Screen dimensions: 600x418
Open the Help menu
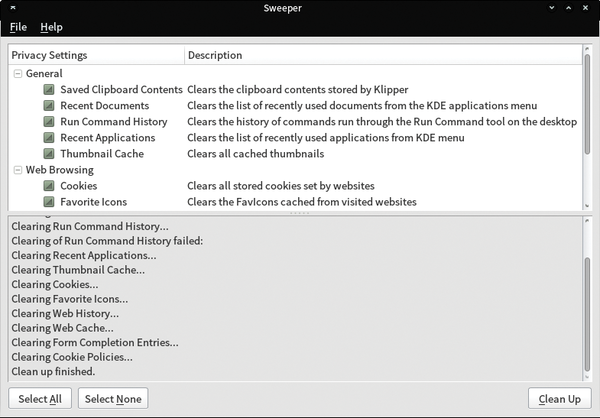(51, 27)
